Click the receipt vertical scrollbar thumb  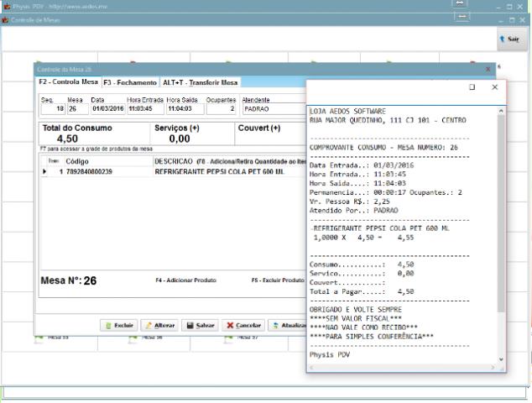[501, 213]
